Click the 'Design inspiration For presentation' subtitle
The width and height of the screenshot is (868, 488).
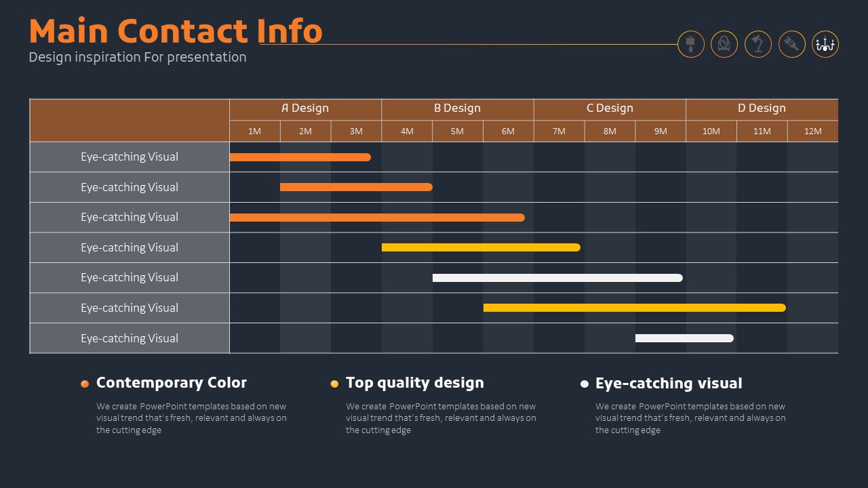[x=138, y=57]
